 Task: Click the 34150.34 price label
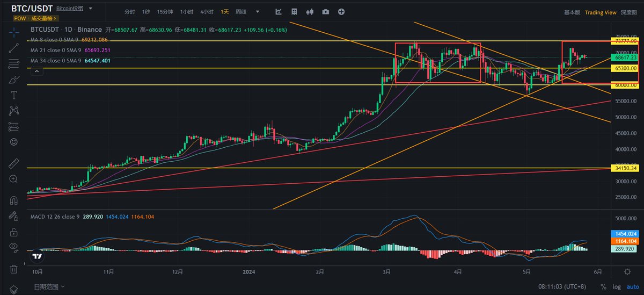625,168
